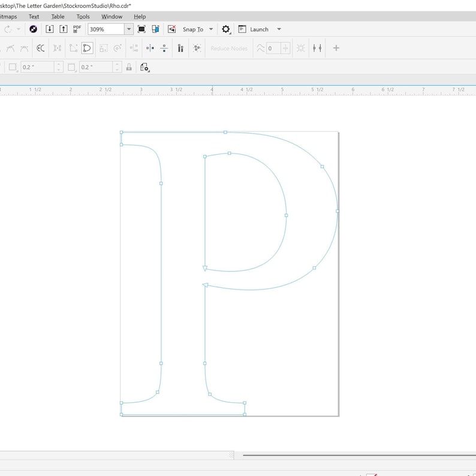This screenshot has width=476, height=476.
Task: Open the Window menu
Action: point(112,16)
